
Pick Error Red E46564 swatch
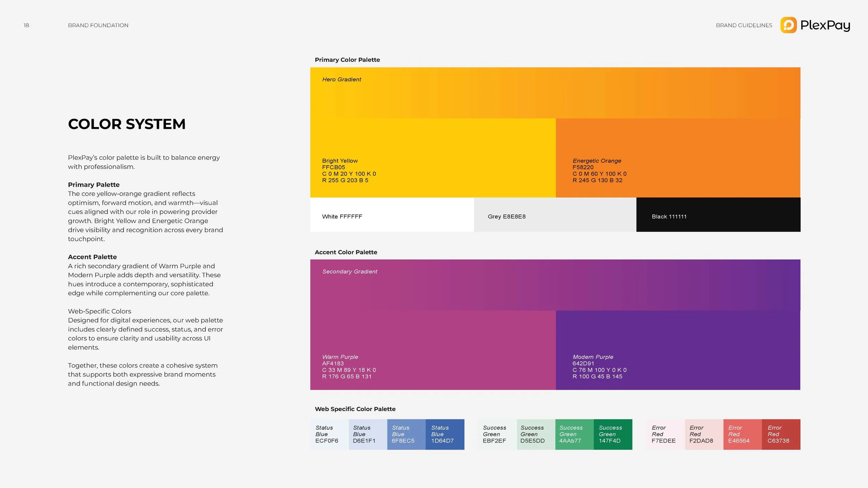click(x=743, y=434)
